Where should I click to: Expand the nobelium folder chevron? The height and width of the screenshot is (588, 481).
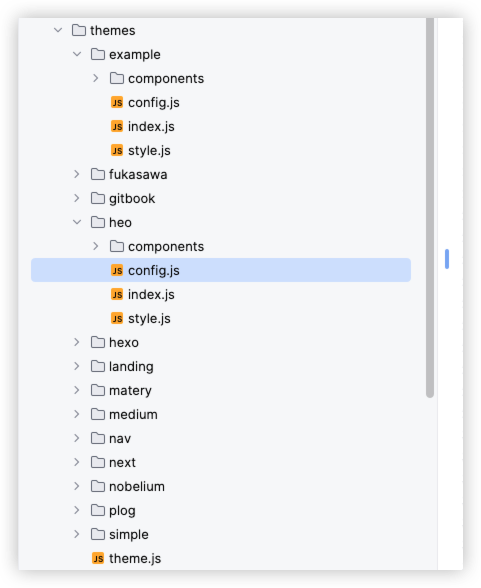pyautogui.click(x=77, y=486)
